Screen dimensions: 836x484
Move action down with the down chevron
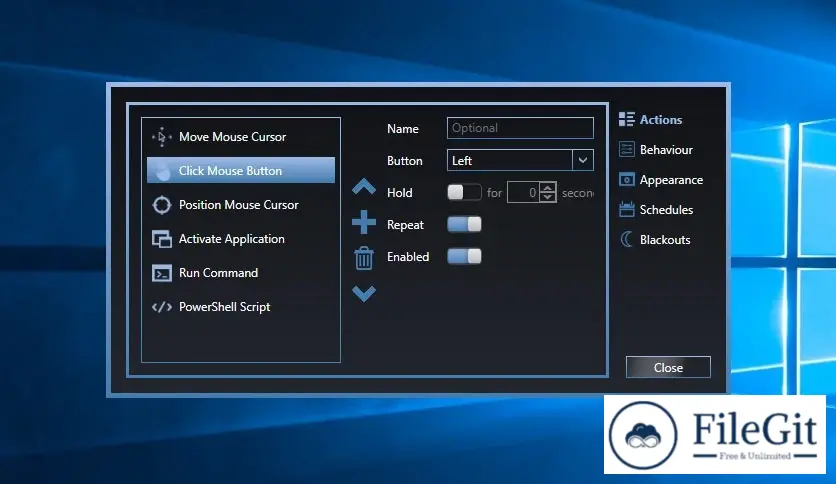click(364, 293)
